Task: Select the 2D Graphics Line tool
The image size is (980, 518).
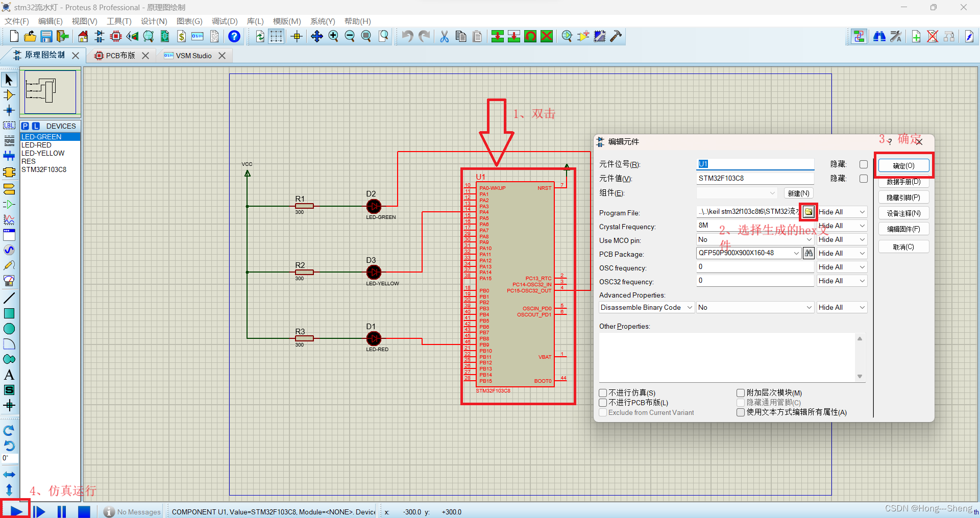Action: 9,298
